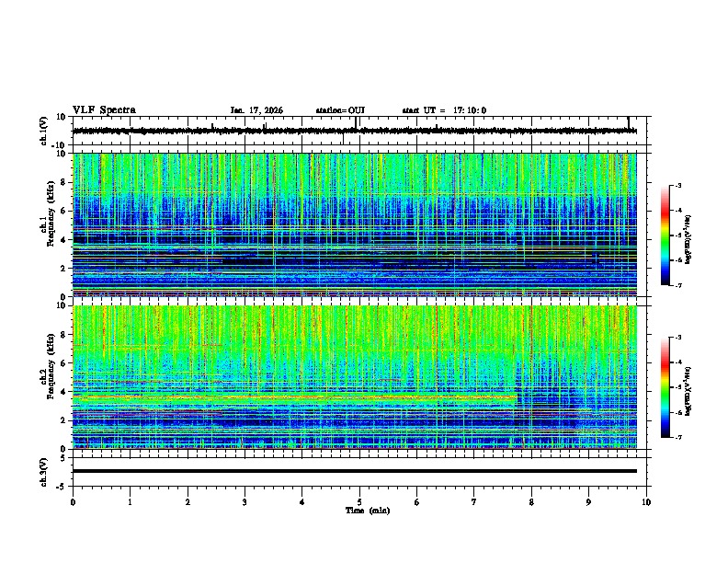Click the "-7" label on ch.2 colorbar

(678, 438)
